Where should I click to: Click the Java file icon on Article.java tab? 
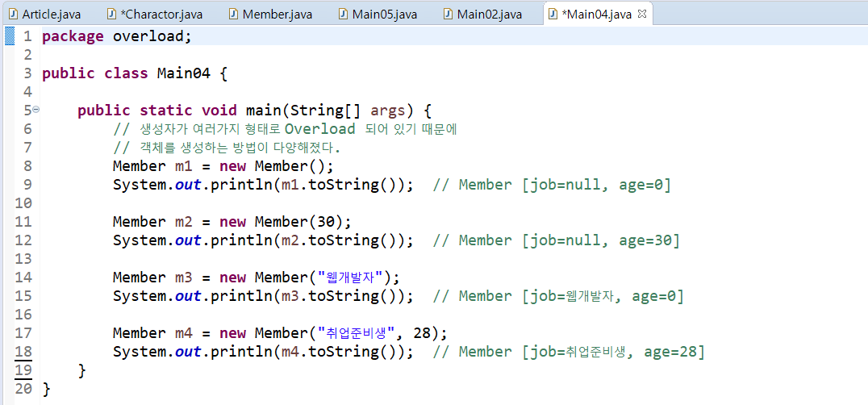point(15,14)
